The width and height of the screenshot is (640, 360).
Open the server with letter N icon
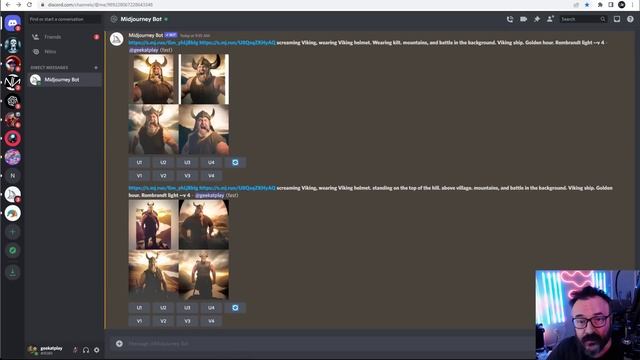tap(13, 176)
